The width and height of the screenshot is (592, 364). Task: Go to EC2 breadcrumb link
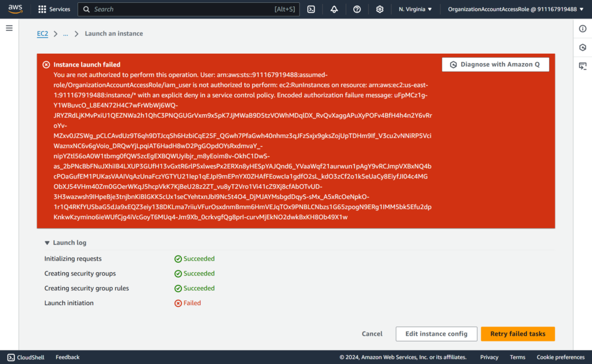pos(43,34)
